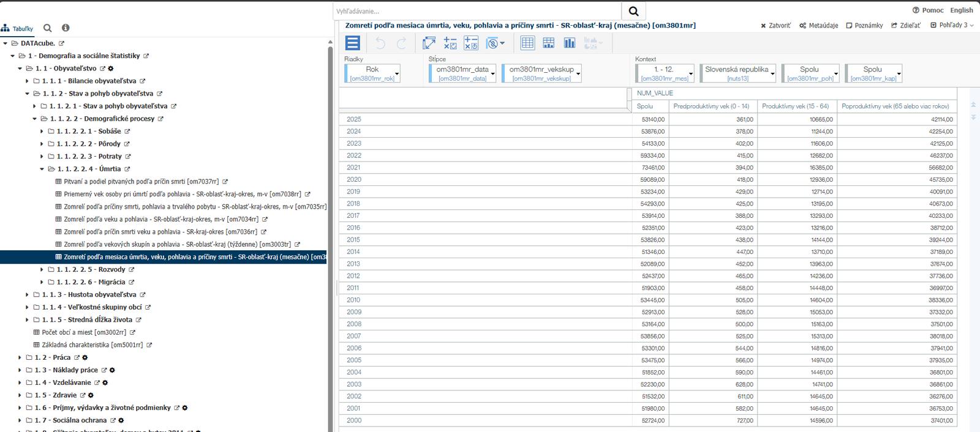Click the gear icon next to 1.1 Obyvateľstvo
Screen dimensions: 980x432
click(111, 69)
